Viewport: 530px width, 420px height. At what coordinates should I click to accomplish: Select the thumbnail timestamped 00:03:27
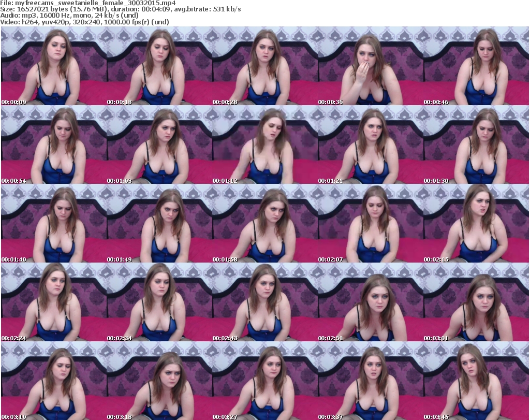click(265, 381)
